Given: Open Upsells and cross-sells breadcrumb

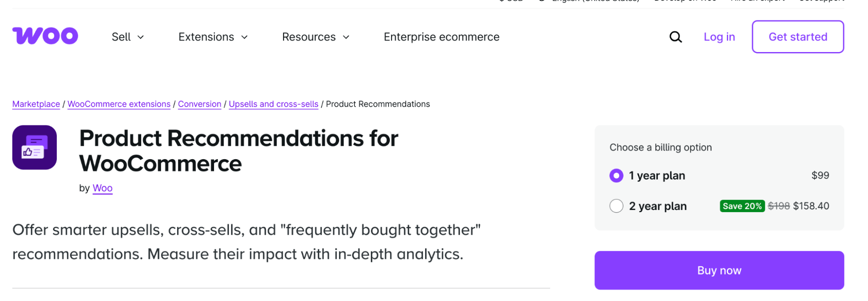Looking at the screenshot, I should pyautogui.click(x=274, y=104).
